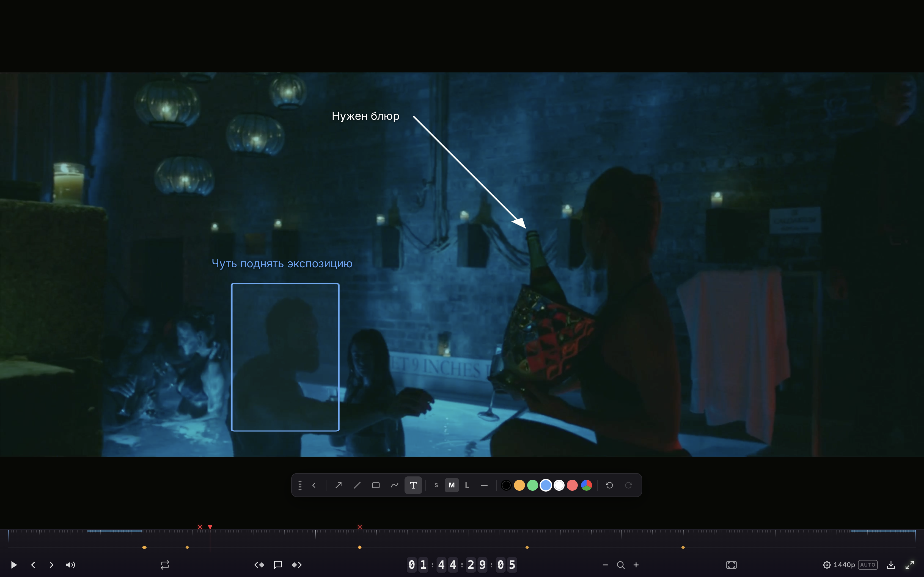Screen dimensions: 924x577
Task: Jump to the next marker
Action: click(x=297, y=565)
